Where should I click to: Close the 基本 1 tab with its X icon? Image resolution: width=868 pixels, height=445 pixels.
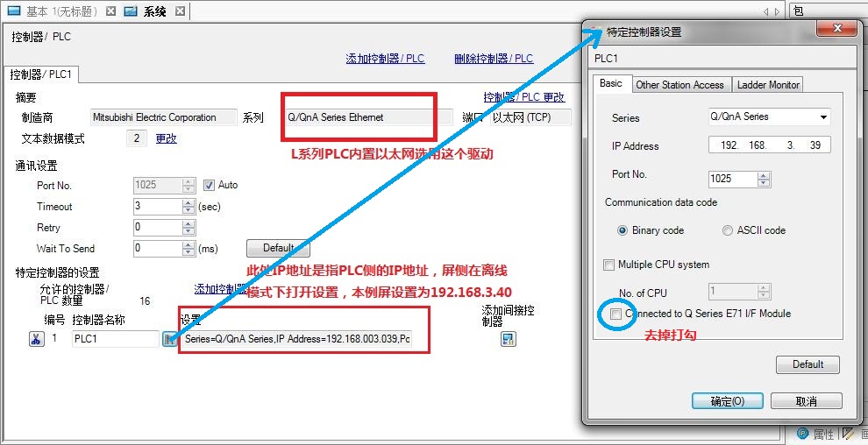(x=110, y=11)
